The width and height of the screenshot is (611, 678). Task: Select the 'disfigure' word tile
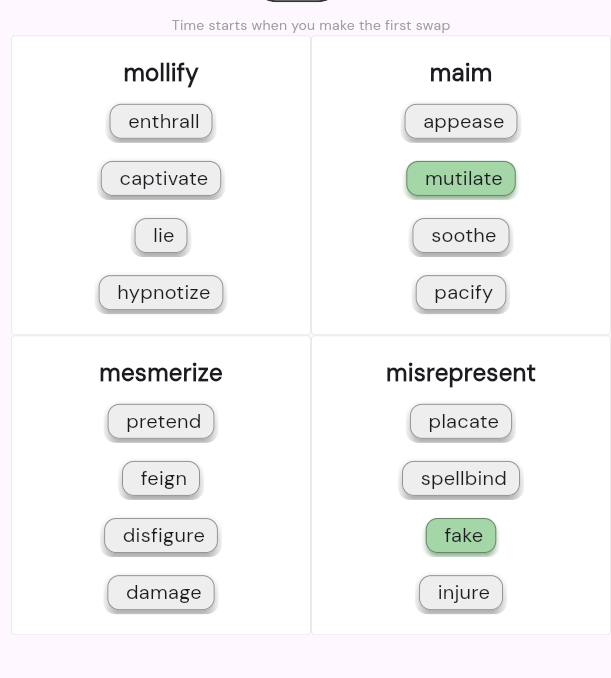click(161, 536)
